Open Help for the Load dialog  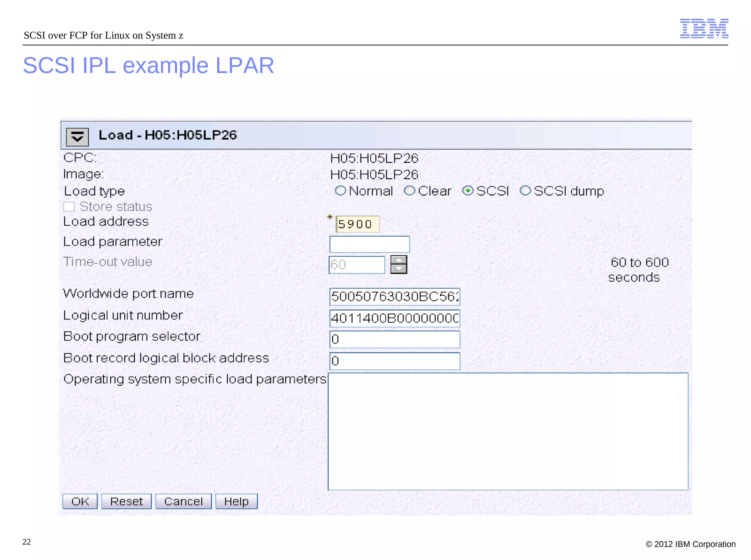point(237,501)
